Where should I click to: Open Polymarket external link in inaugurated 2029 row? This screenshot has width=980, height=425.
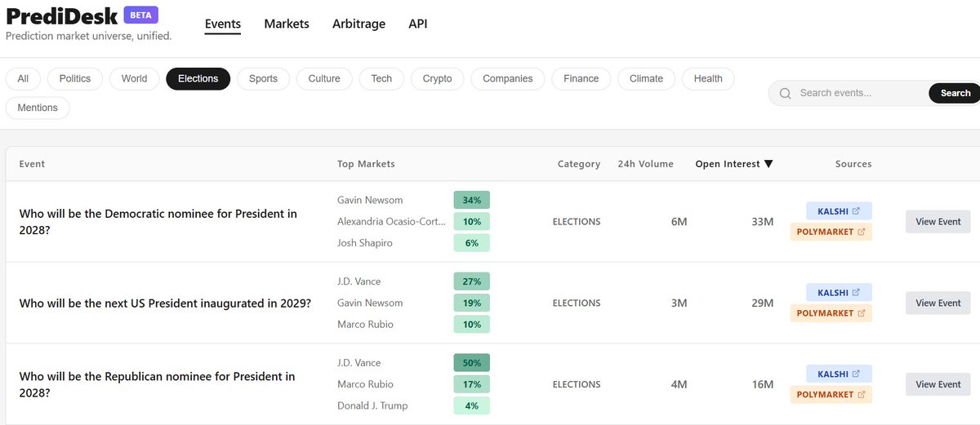click(x=831, y=313)
